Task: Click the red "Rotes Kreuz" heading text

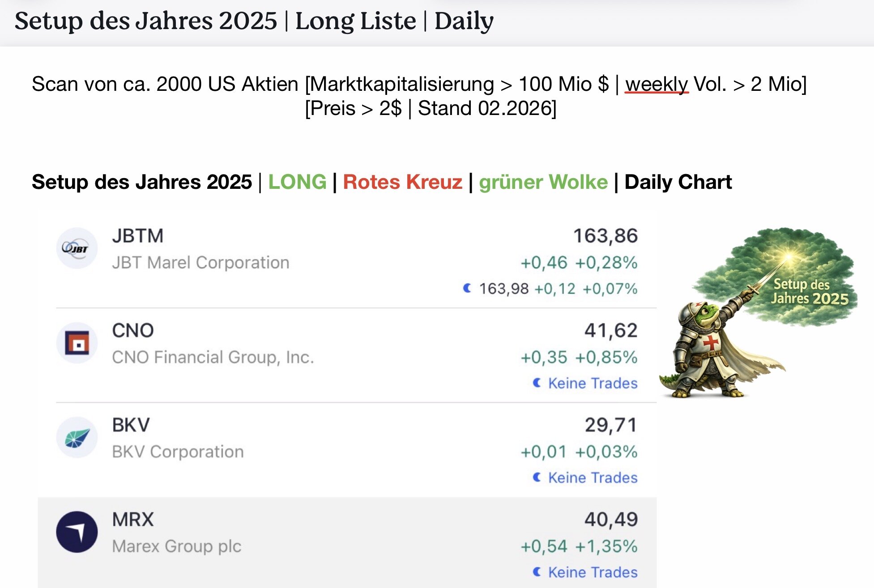Action: click(x=402, y=182)
